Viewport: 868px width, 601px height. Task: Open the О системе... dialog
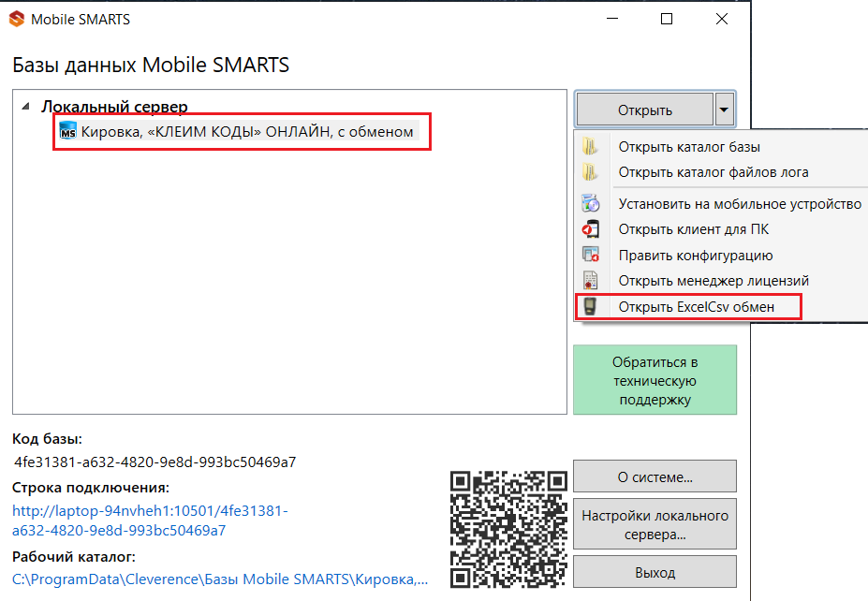(655, 476)
